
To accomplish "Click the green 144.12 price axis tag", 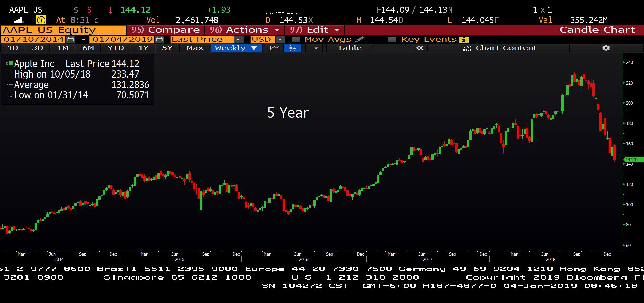I will (633, 160).
